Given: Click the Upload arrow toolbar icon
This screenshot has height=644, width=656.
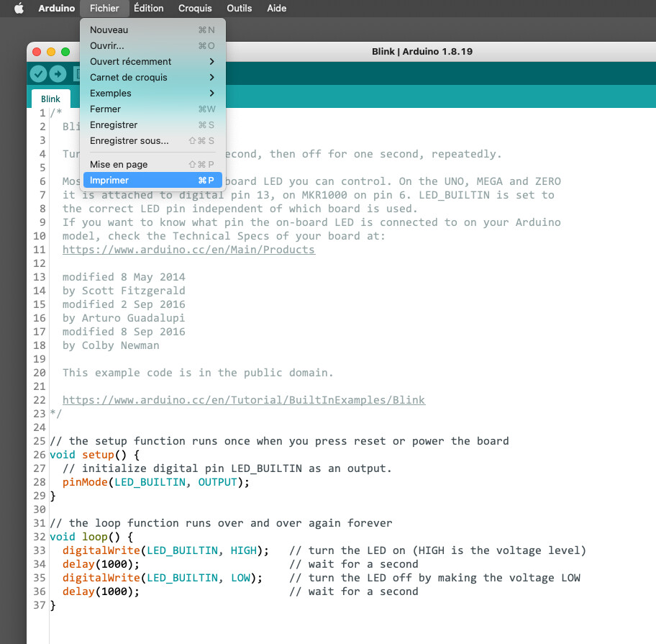Looking at the screenshot, I should [x=58, y=73].
